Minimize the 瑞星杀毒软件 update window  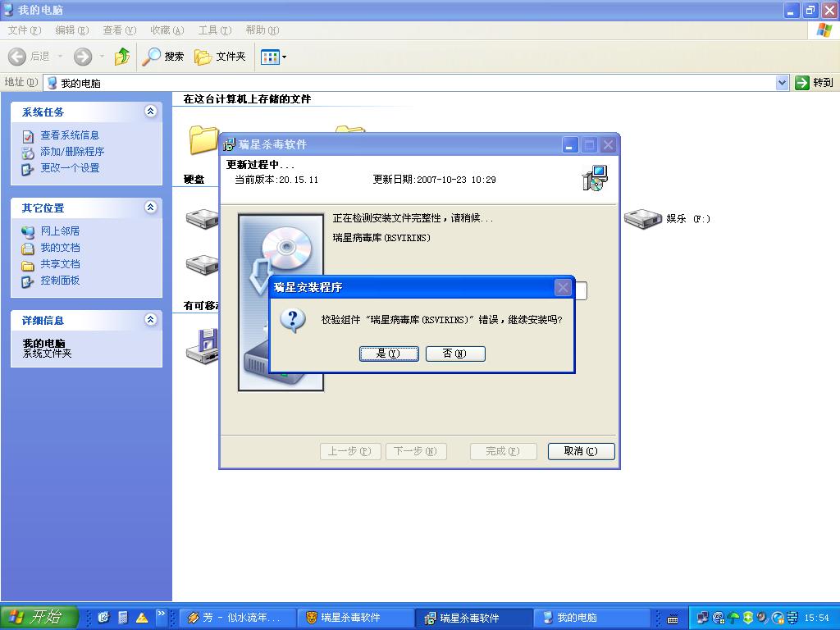(x=570, y=144)
